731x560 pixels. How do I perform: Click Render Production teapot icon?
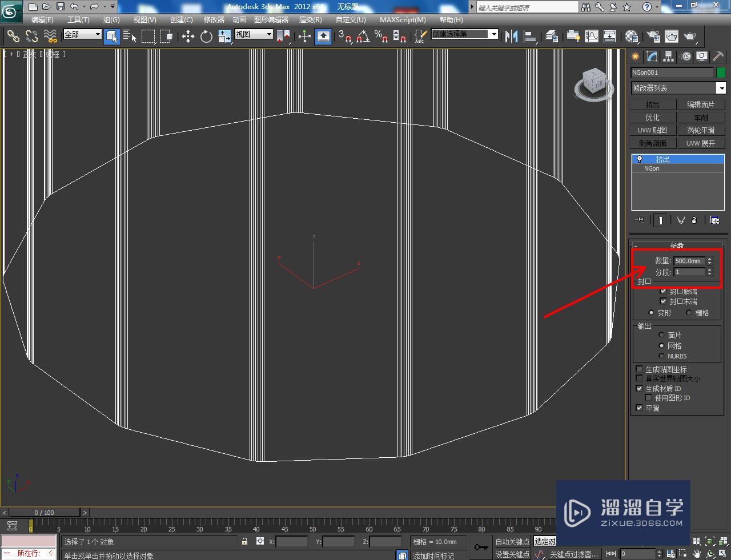point(690,37)
